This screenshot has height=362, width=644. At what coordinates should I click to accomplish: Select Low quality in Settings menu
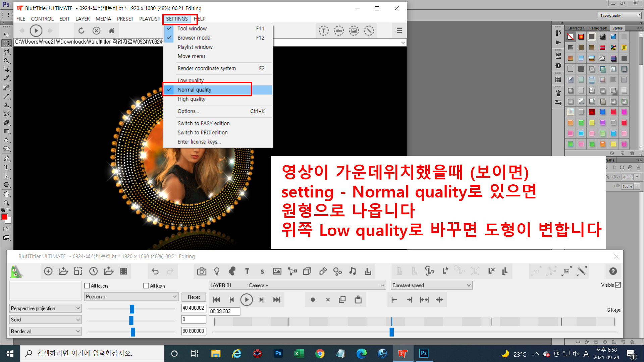[x=191, y=80]
